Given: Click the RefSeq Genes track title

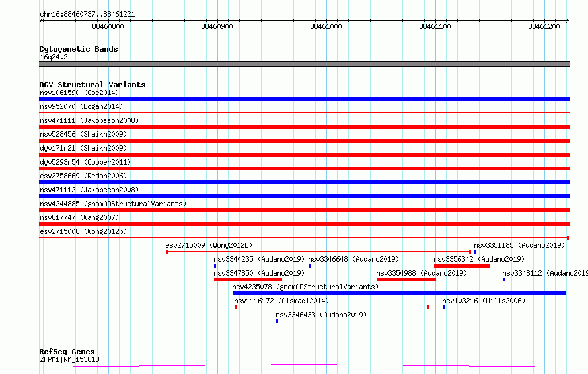Looking at the screenshot, I should click(67, 352).
